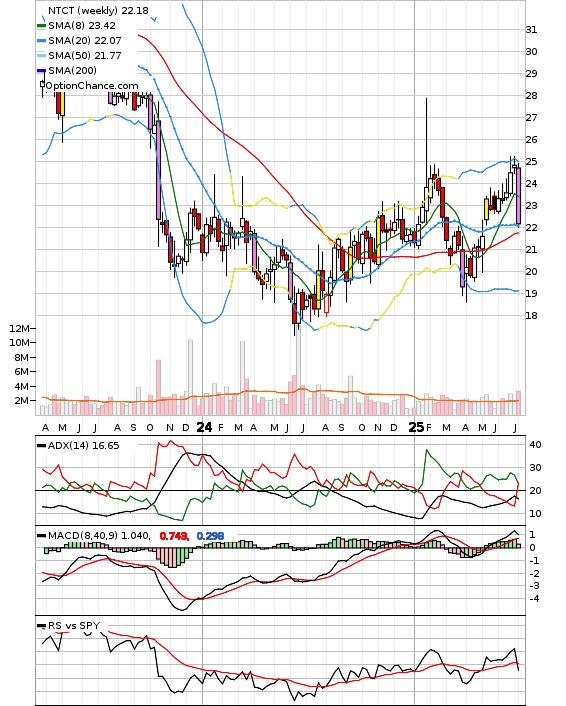Click the 31 price axis label
This screenshot has height=706, width=566.
pyautogui.click(x=531, y=30)
